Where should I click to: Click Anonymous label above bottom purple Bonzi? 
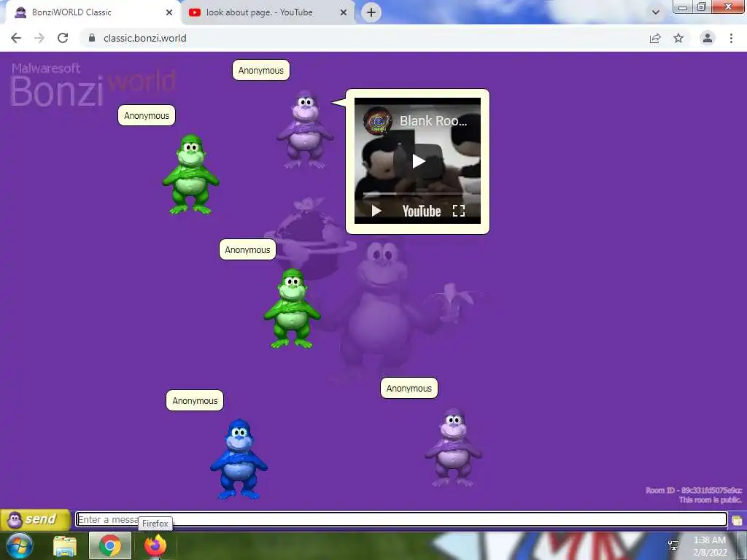click(x=409, y=389)
